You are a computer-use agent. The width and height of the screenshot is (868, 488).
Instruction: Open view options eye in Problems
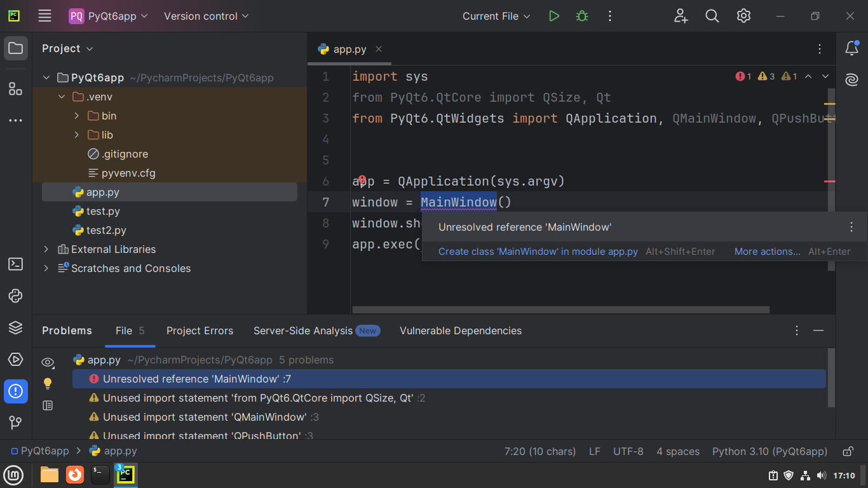[x=48, y=362]
